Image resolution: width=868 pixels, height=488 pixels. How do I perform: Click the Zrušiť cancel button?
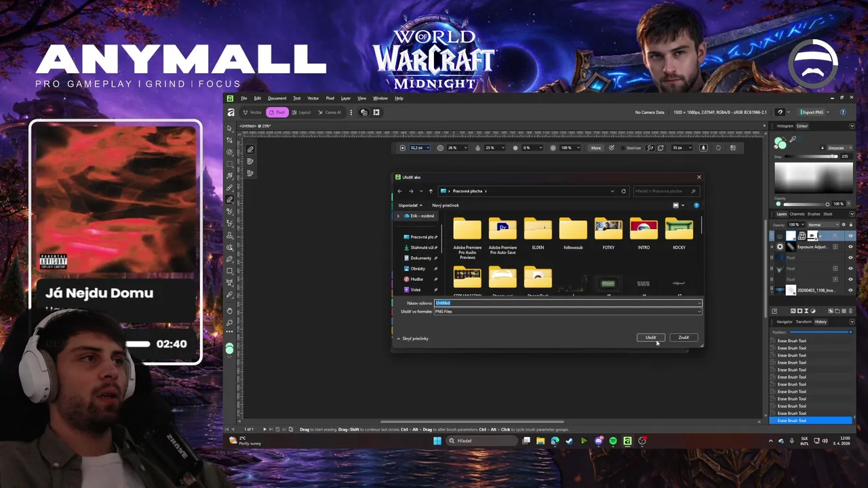pyautogui.click(x=684, y=338)
